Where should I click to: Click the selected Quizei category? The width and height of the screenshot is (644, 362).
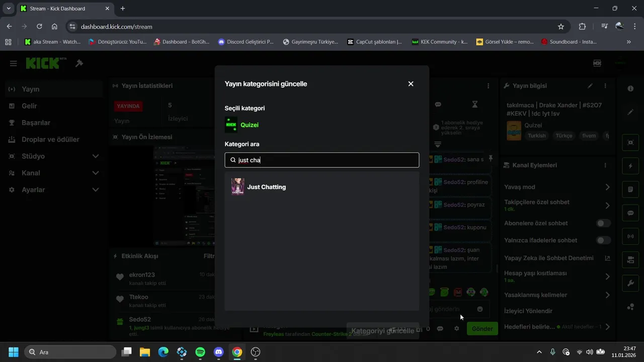pos(242,125)
